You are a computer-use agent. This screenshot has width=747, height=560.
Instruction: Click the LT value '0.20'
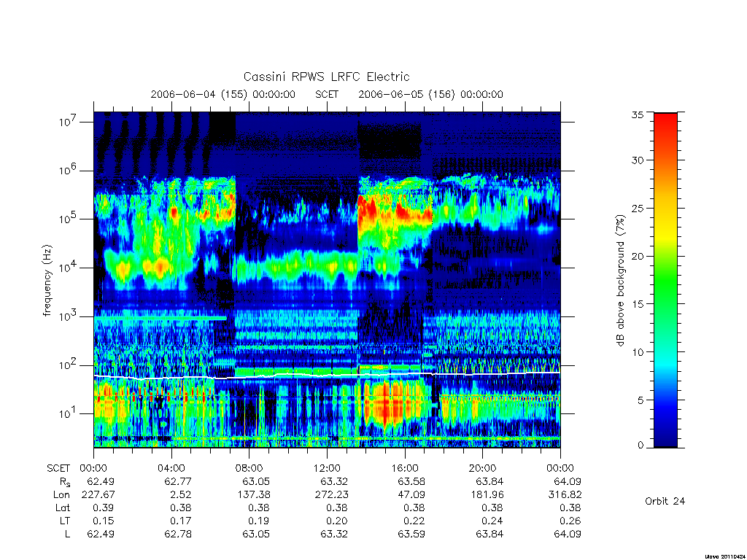pyautogui.click(x=337, y=521)
